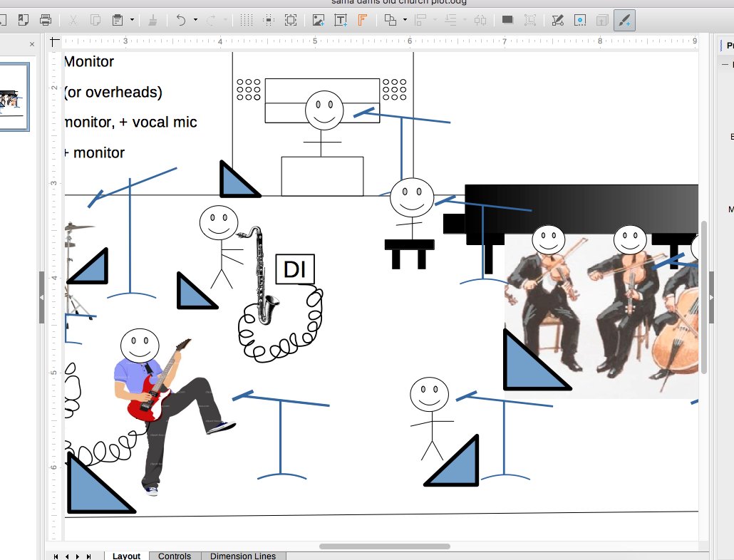Click the Insert Image icon
Viewport: 734px width, 560px height.
[319, 20]
